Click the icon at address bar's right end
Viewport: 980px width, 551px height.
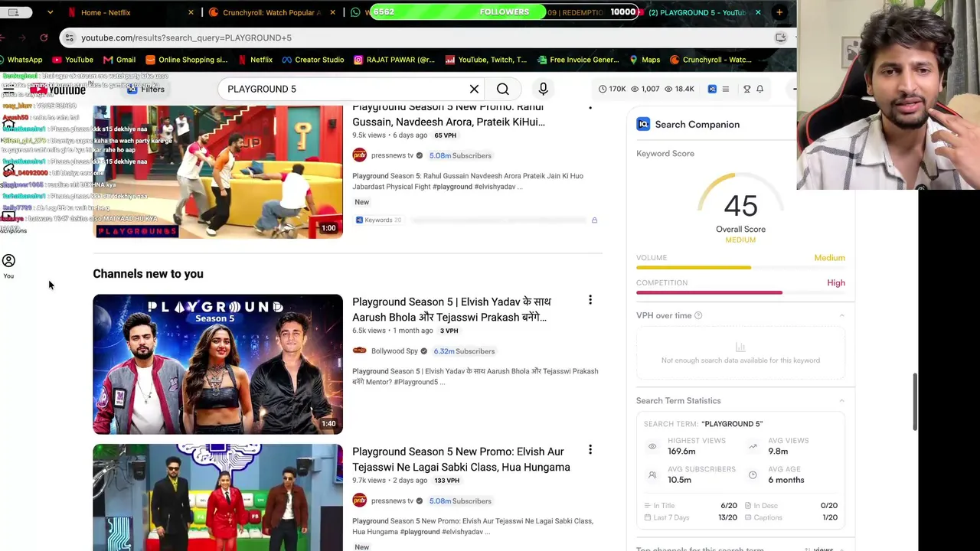[x=780, y=37]
